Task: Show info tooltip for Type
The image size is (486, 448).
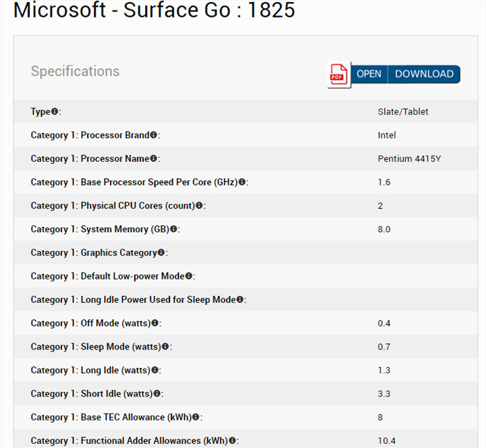Action: point(55,111)
